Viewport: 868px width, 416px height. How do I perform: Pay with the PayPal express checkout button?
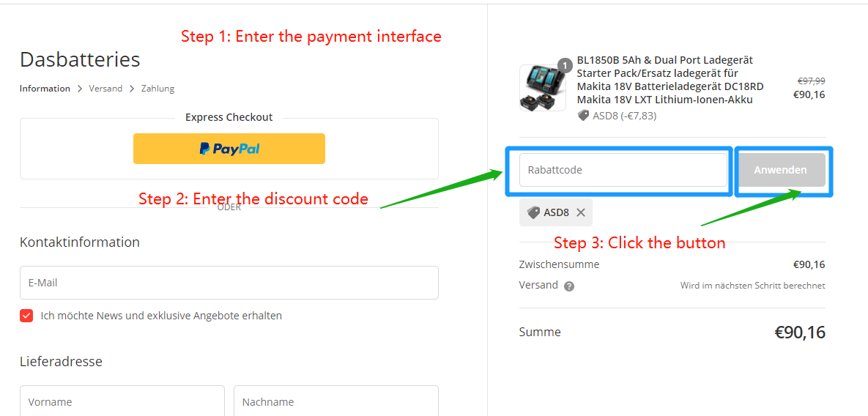[229, 149]
